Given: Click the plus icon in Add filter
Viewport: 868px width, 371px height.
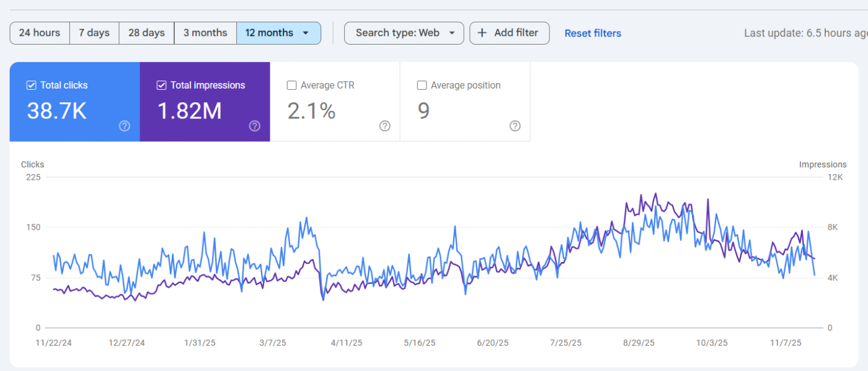Looking at the screenshot, I should tap(482, 33).
